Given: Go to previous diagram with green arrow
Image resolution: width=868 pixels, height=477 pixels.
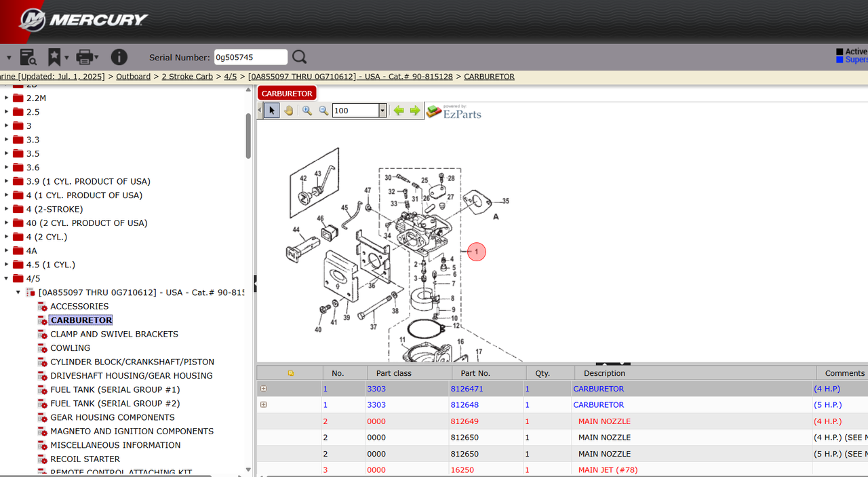Looking at the screenshot, I should pyautogui.click(x=399, y=111).
